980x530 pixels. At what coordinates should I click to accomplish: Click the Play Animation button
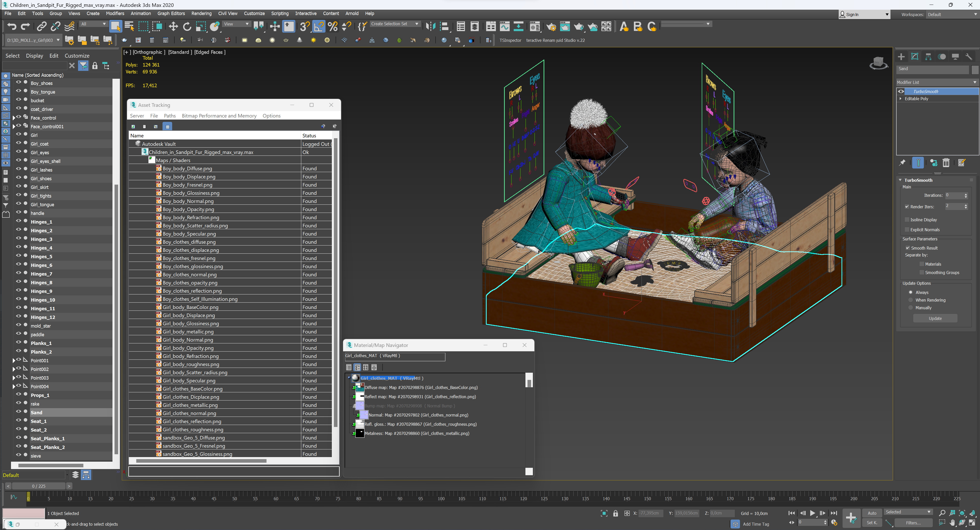(813, 513)
